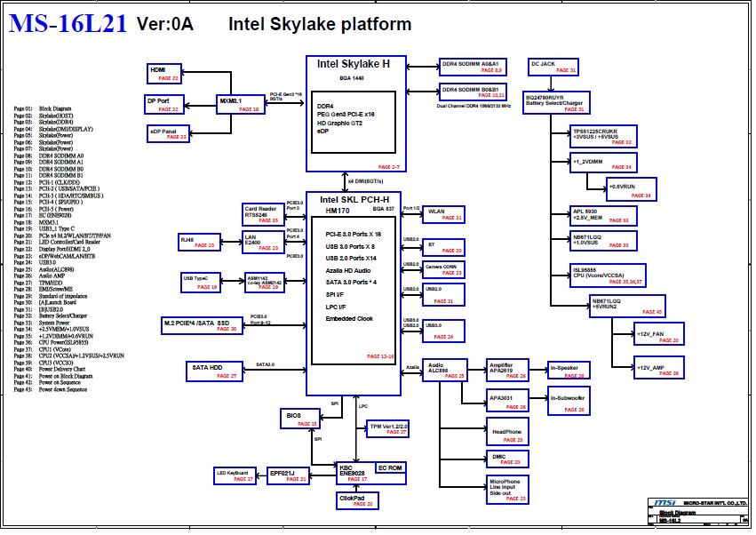Click the "BIOS" block
The height and width of the screenshot is (535, 756).
(x=300, y=419)
